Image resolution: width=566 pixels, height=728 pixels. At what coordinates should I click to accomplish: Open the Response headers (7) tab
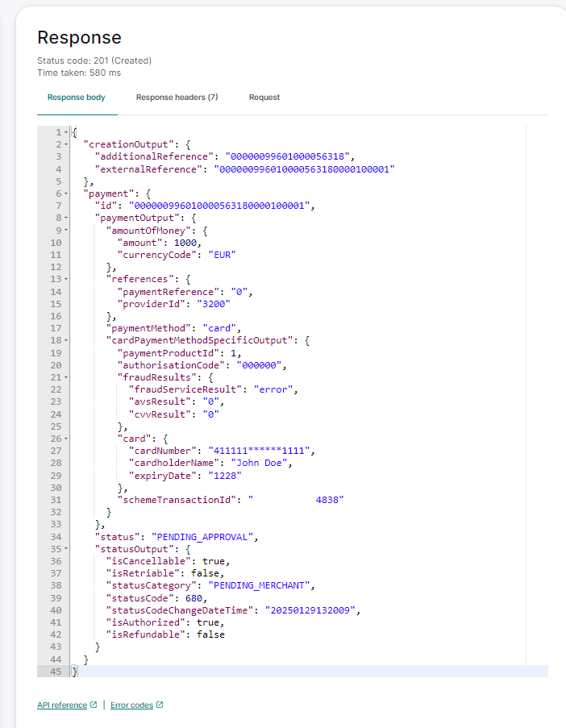point(177,98)
